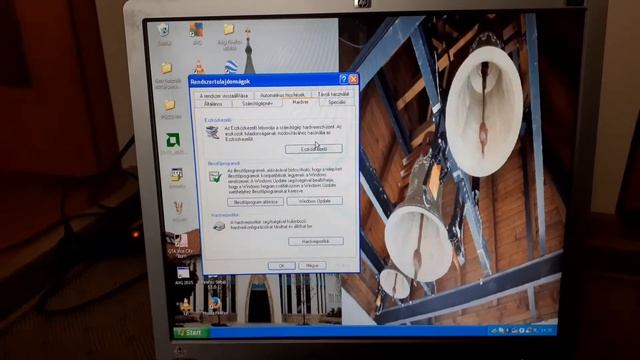Open the folder icon above AMD icon
640x360 pixels.
coord(169,105)
